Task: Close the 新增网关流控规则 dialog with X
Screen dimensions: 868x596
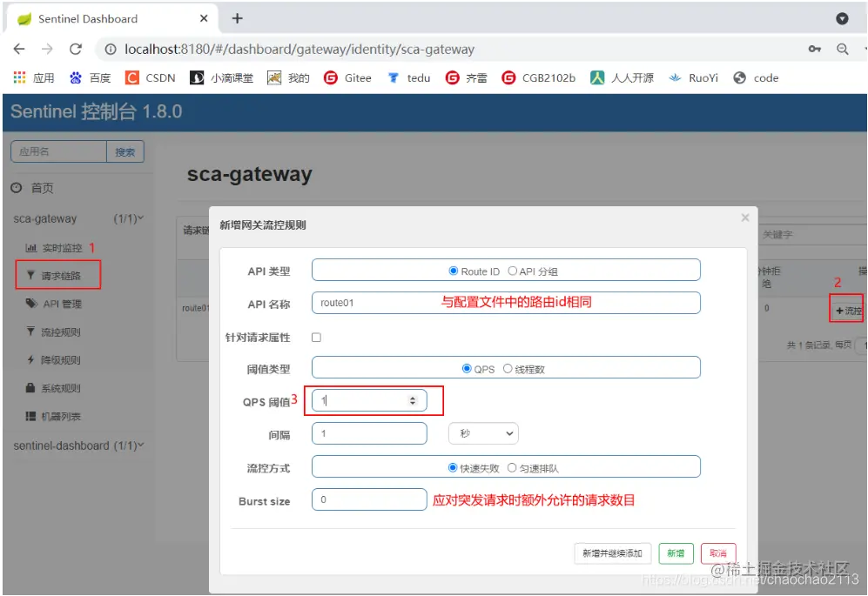Action: point(745,218)
